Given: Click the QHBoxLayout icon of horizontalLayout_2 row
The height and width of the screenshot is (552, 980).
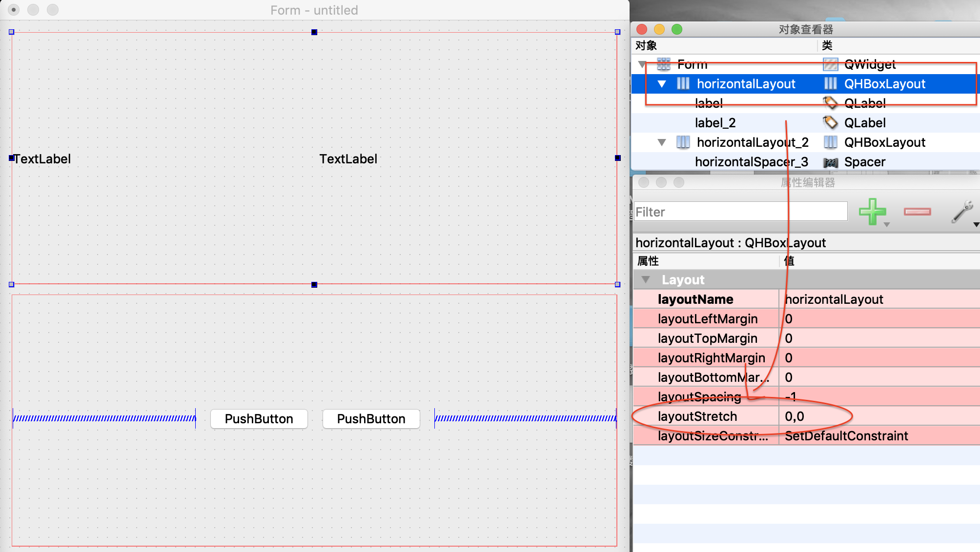Looking at the screenshot, I should pos(831,142).
